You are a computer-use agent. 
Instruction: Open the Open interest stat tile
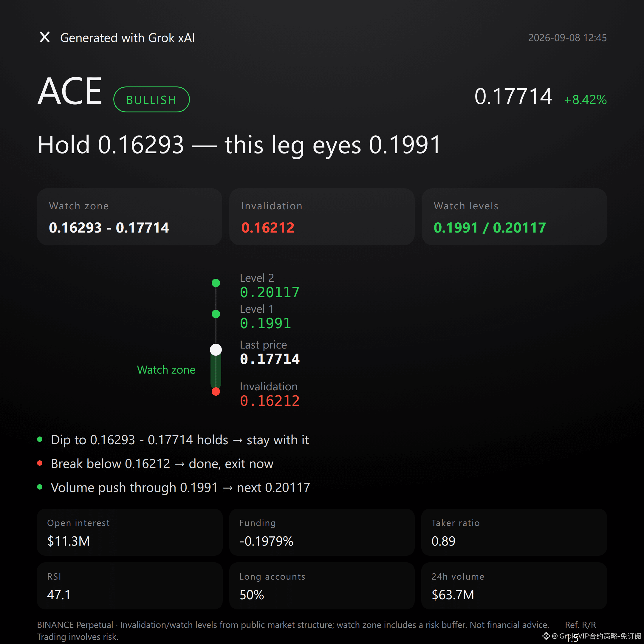[x=129, y=532]
